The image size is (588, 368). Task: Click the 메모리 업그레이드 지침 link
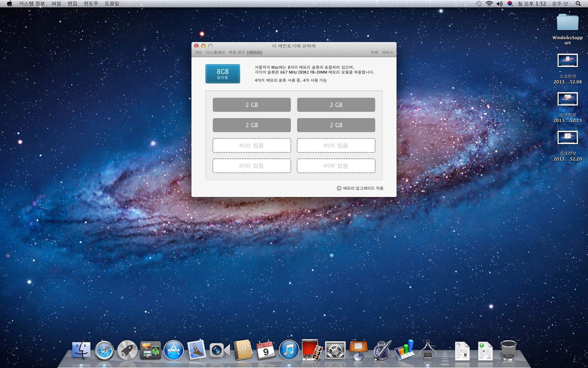click(x=363, y=188)
